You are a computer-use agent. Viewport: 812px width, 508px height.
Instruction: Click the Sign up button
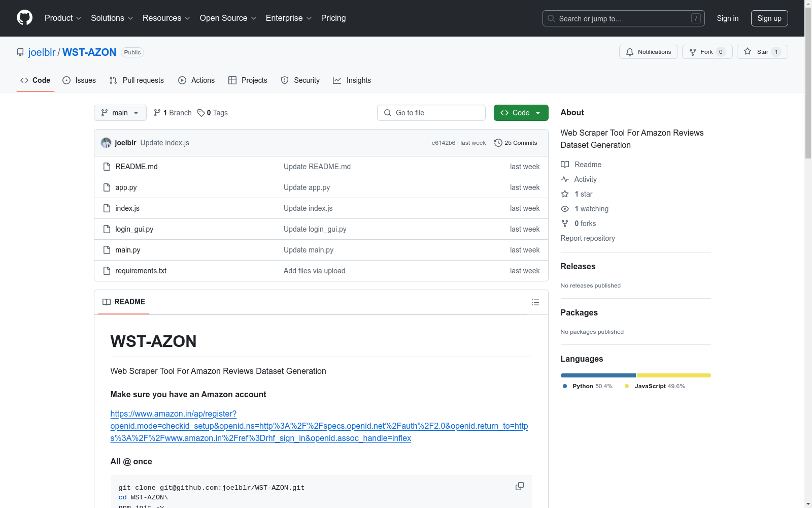[x=769, y=18]
